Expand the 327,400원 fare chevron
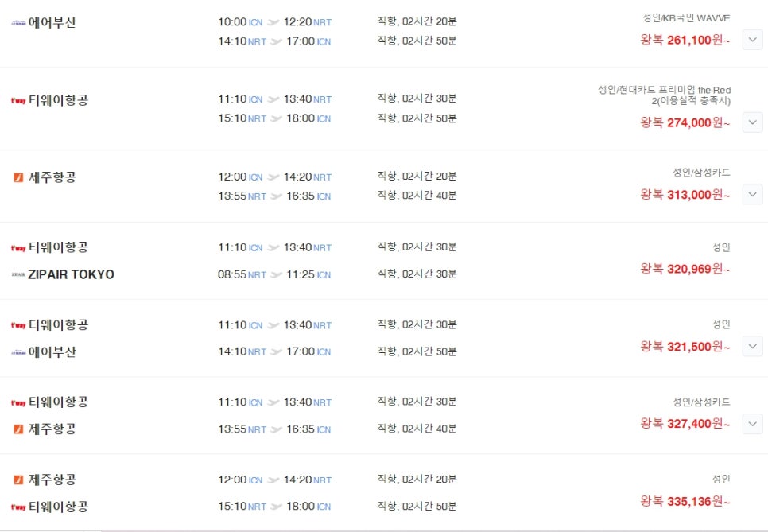Image resolution: width=768 pixels, height=532 pixels. [752, 424]
